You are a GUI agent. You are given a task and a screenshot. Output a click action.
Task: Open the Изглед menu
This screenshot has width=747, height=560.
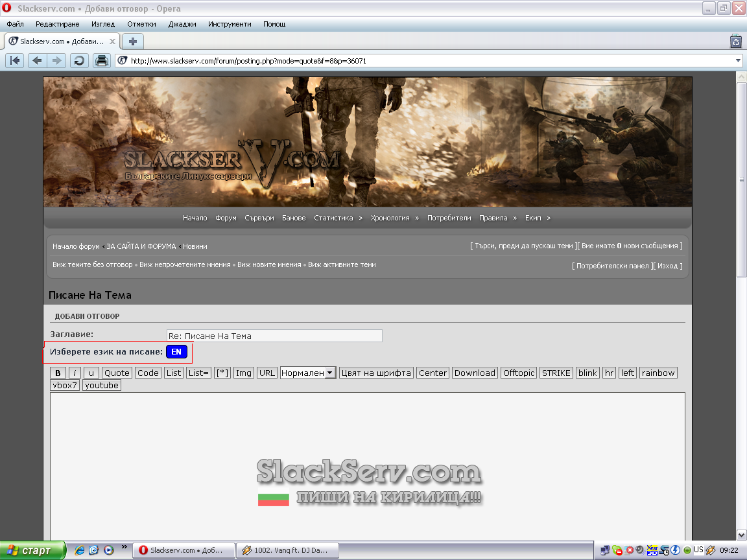tap(103, 24)
